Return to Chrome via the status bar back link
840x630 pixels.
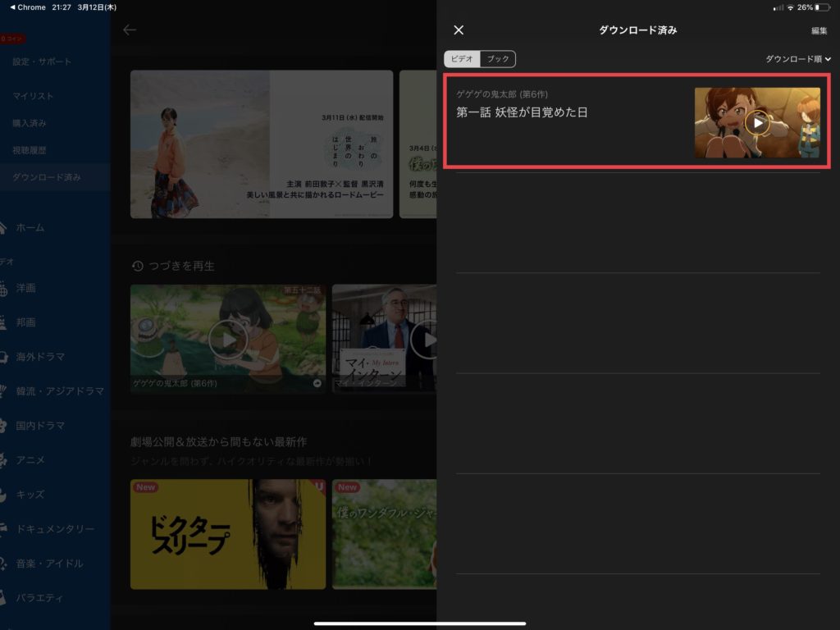[28, 7]
